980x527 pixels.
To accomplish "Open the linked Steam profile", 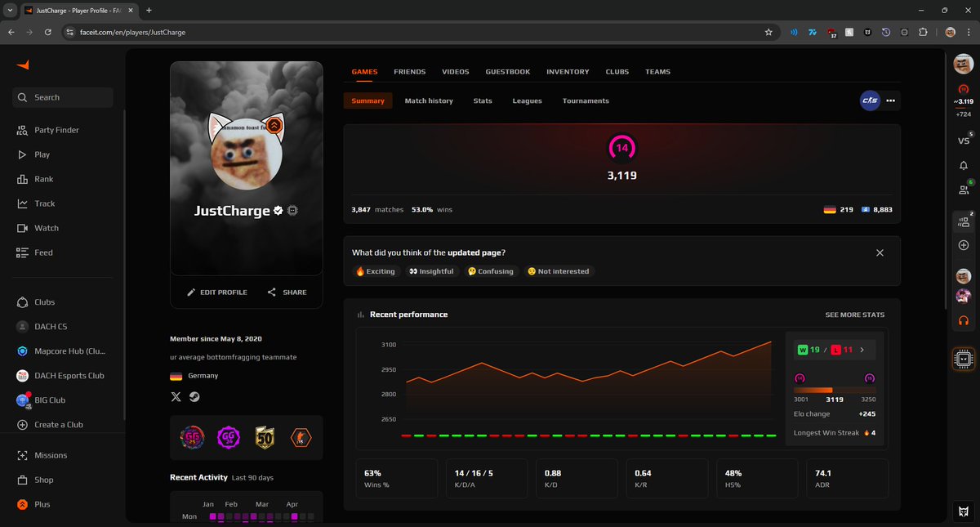I will (x=194, y=397).
